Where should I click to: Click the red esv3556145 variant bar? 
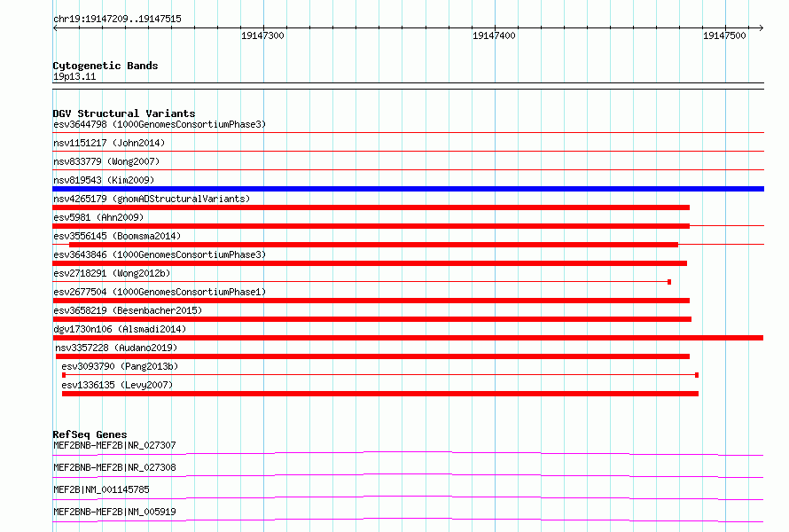pyautogui.click(x=373, y=245)
